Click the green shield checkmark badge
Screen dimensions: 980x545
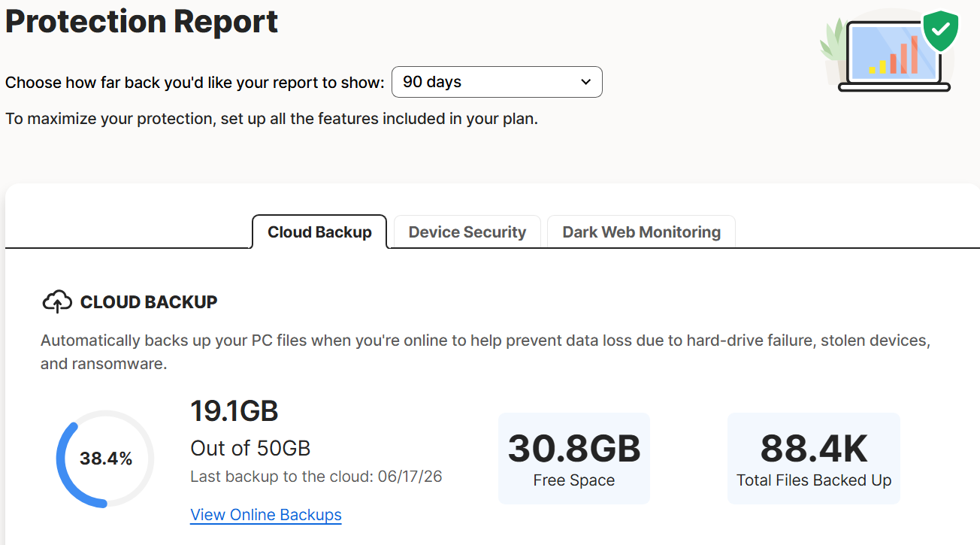point(940,32)
